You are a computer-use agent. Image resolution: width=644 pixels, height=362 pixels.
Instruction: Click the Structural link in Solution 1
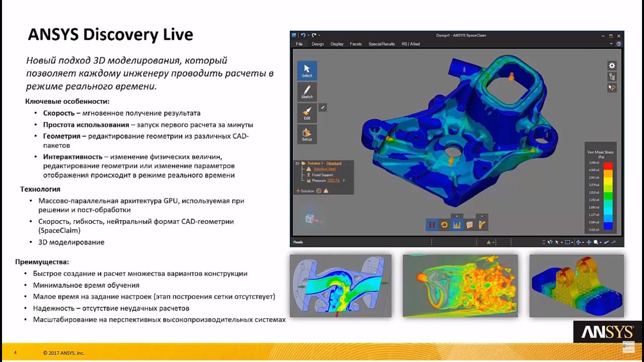point(334,163)
